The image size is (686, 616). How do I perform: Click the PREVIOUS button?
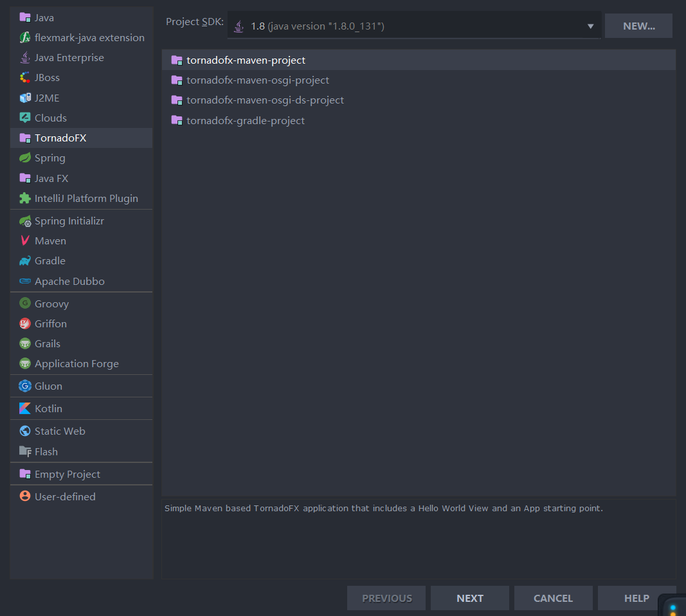click(386, 598)
